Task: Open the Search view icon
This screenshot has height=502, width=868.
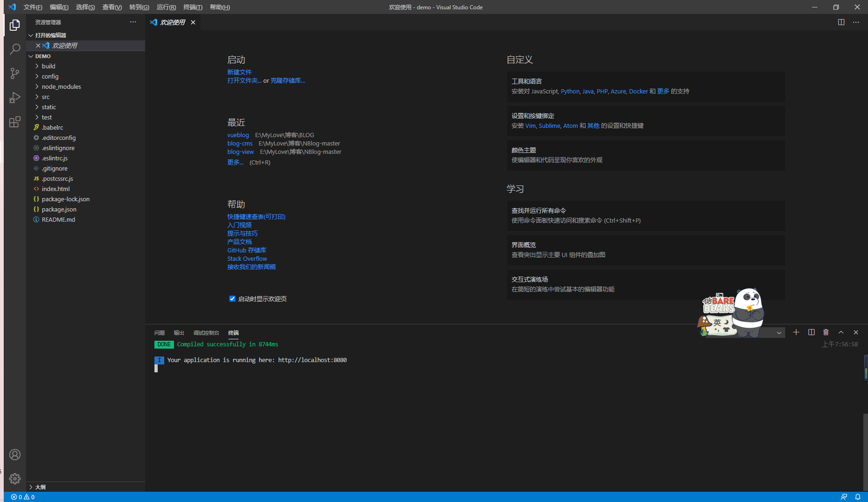Action: pyautogui.click(x=15, y=49)
